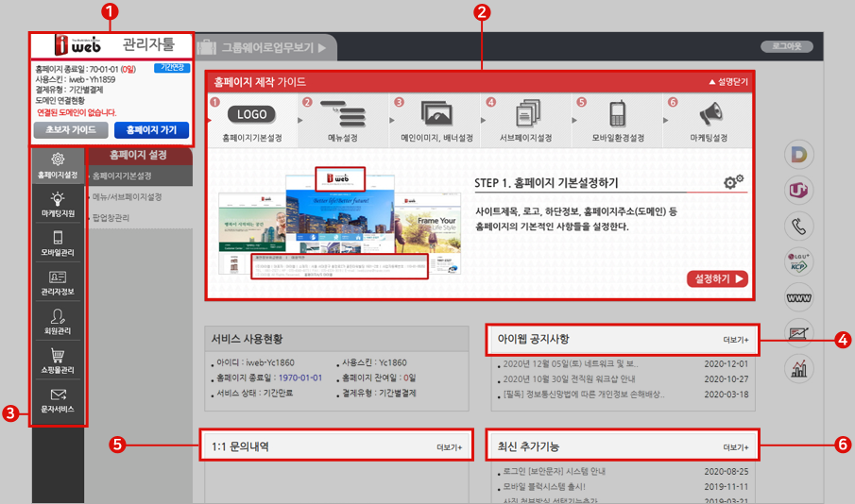Screen dimensions: 855x504
Task: Expand 최신 추가기능 with 더보기+
Action: pos(736,447)
